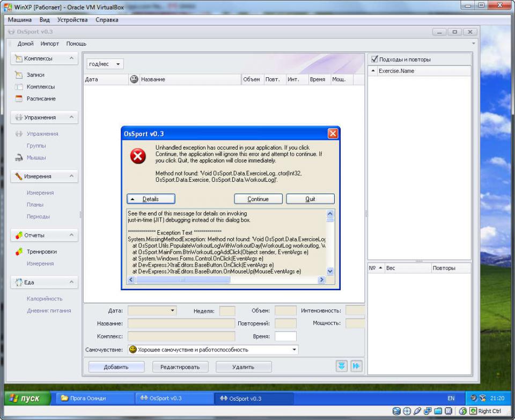
Task: Click the Тренировки reports icon
Action: tap(19, 252)
